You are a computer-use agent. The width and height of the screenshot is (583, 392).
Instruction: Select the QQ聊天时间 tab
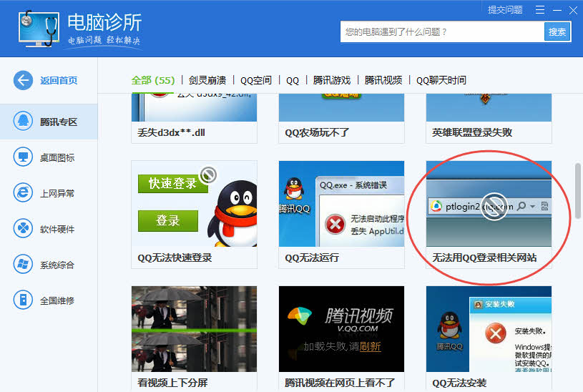tap(441, 80)
